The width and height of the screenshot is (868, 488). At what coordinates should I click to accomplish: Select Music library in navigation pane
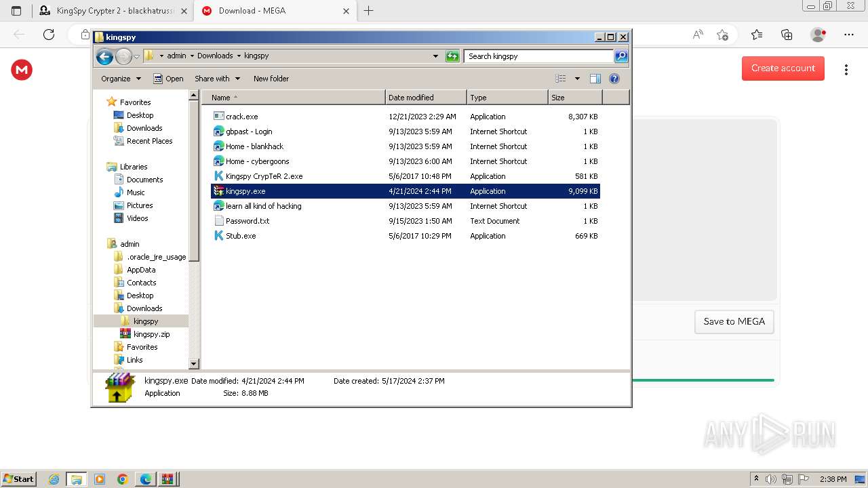[136, 192]
